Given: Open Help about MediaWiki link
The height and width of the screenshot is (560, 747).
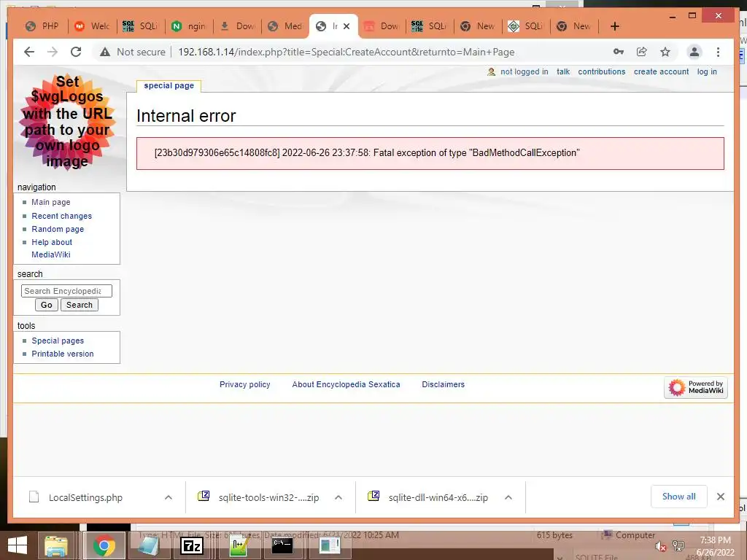Looking at the screenshot, I should 52,248.
